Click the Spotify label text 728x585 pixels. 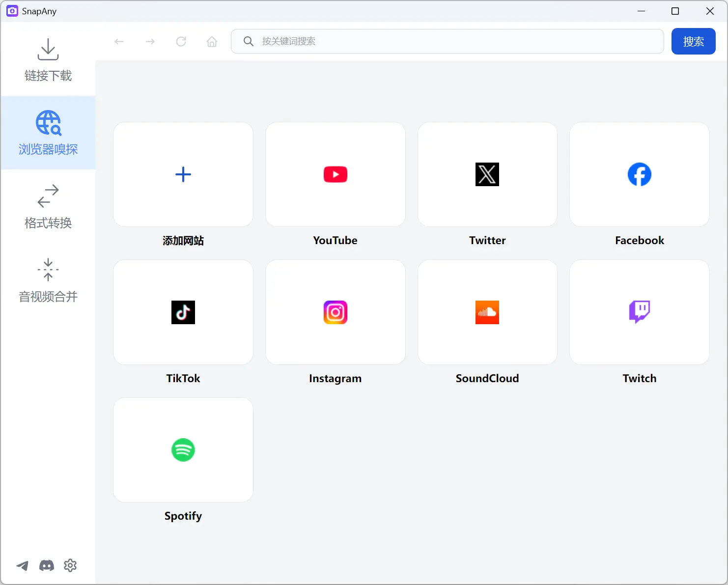click(183, 516)
